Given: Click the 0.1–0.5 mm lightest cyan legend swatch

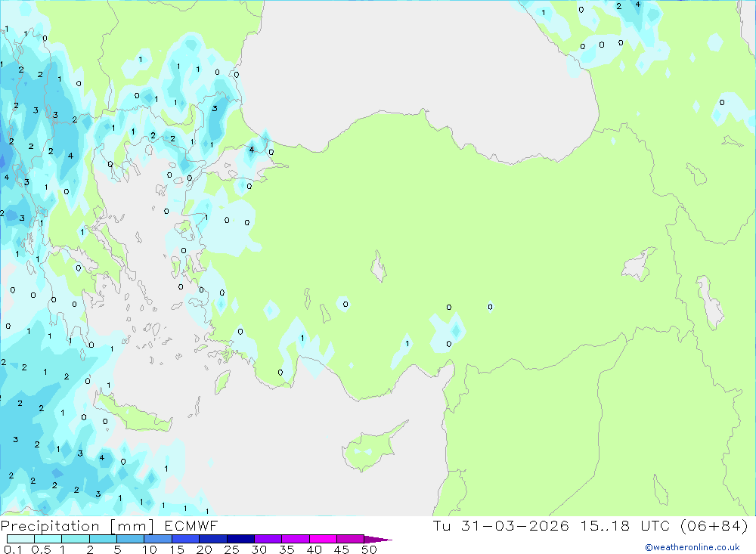Looking at the screenshot, I should pos(20,539).
